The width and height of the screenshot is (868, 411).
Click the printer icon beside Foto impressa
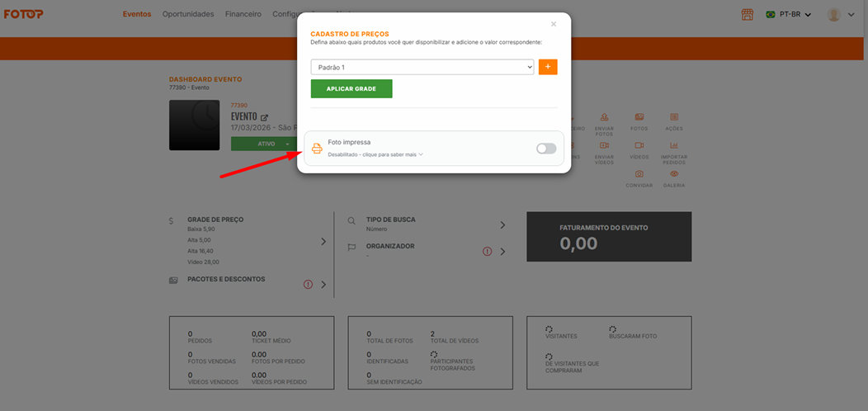pos(317,149)
